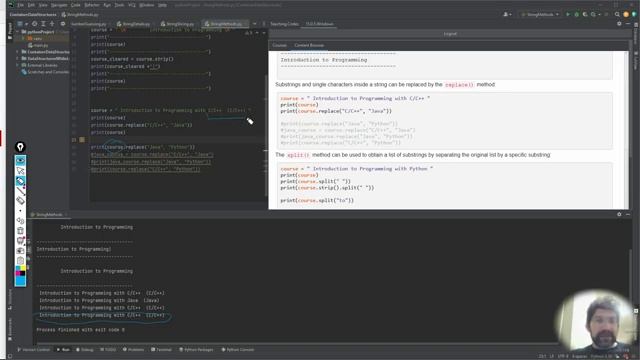Open Search Everywhere magnifier icon

click(x=617, y=14)
